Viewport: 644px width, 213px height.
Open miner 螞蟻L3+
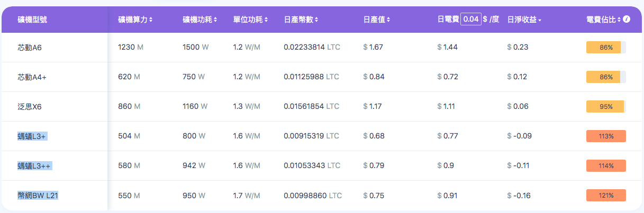click(x=32, y=136)
